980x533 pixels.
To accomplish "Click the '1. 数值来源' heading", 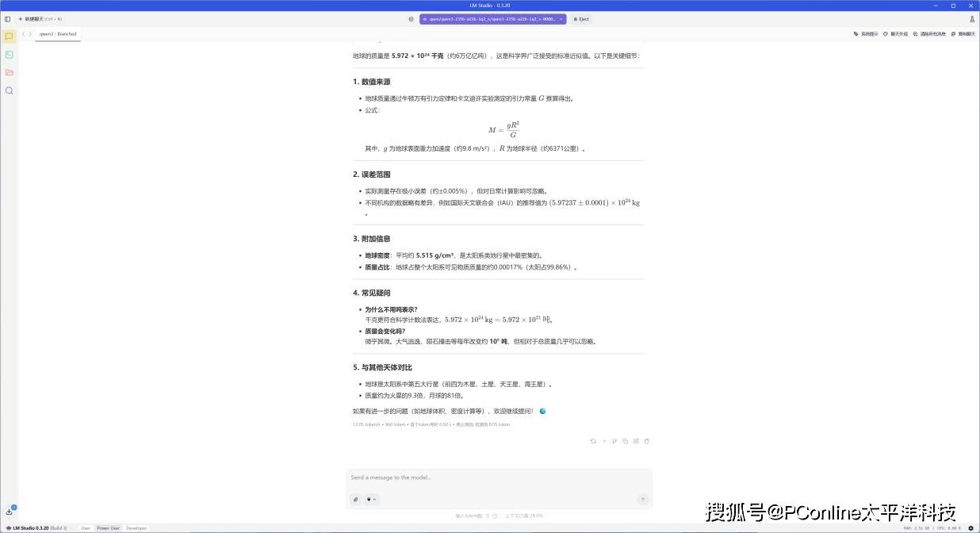I will (372, 82).
